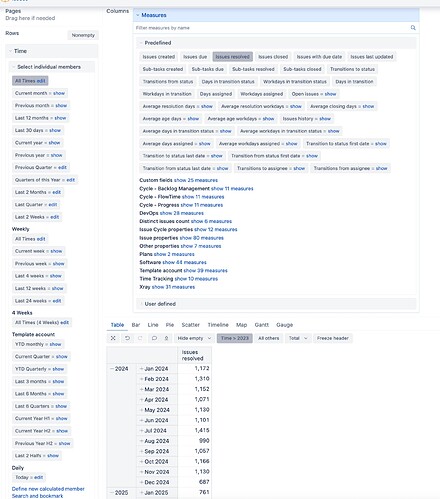The width and height of the screenshot is (440, 499).
Task: Show the Current month member
Action: click(59, 93)
